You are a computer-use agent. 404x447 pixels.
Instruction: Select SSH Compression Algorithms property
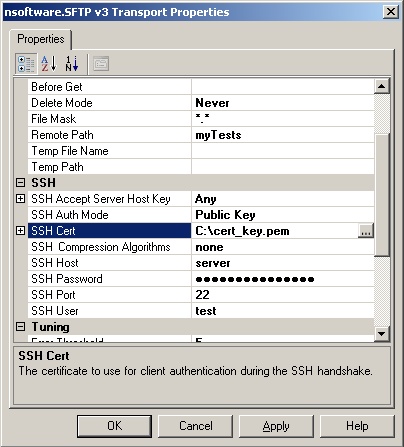click(109, 247)
